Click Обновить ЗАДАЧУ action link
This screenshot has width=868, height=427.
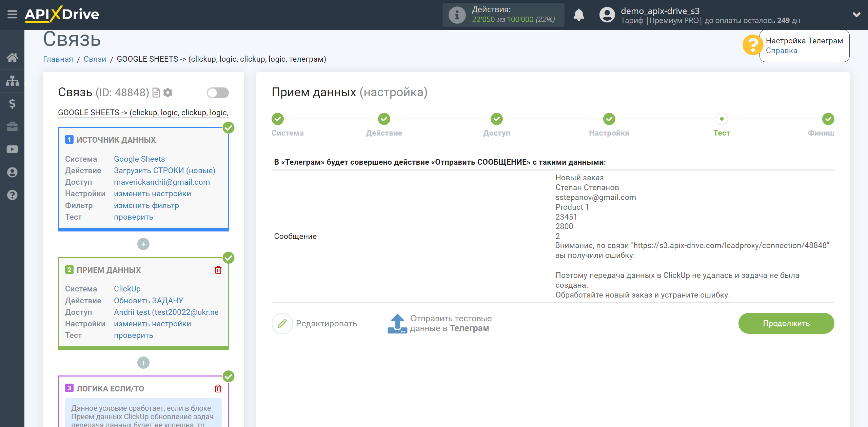[148, 301]
